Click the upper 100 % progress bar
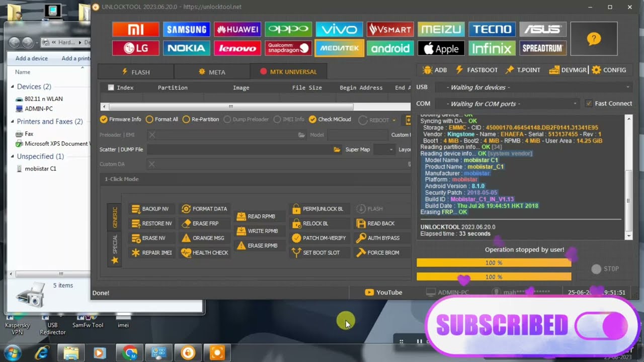The width and height of the screenshot is (644, 362). click(x=494, y=263)
